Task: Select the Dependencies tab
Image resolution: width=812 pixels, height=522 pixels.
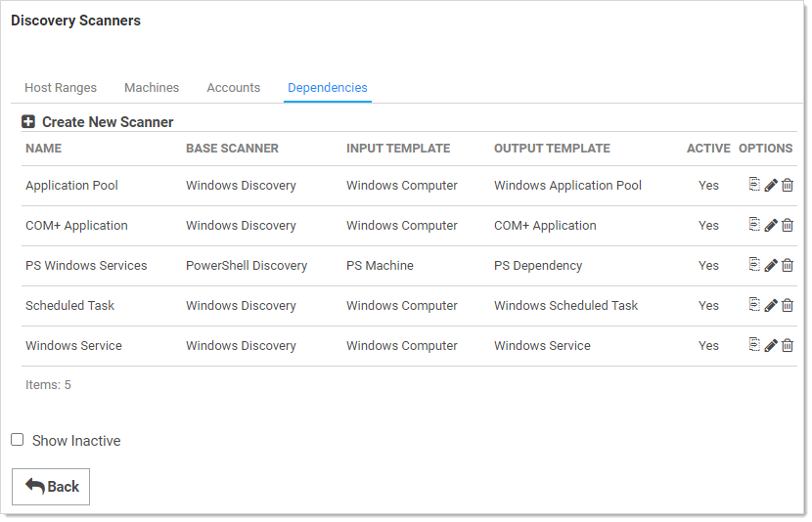Action: [328, 88]
